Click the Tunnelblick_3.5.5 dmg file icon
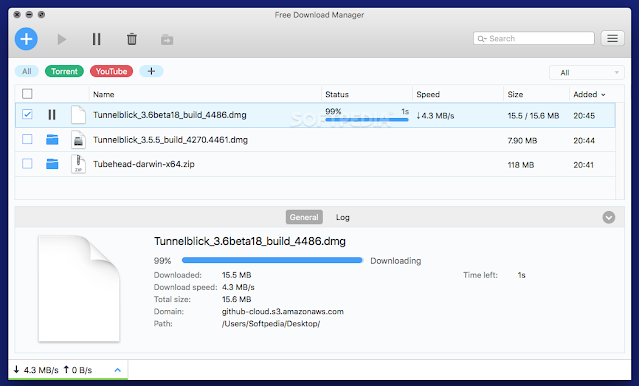The width and height of the screenshot is (639, 386). click(78, 139)
